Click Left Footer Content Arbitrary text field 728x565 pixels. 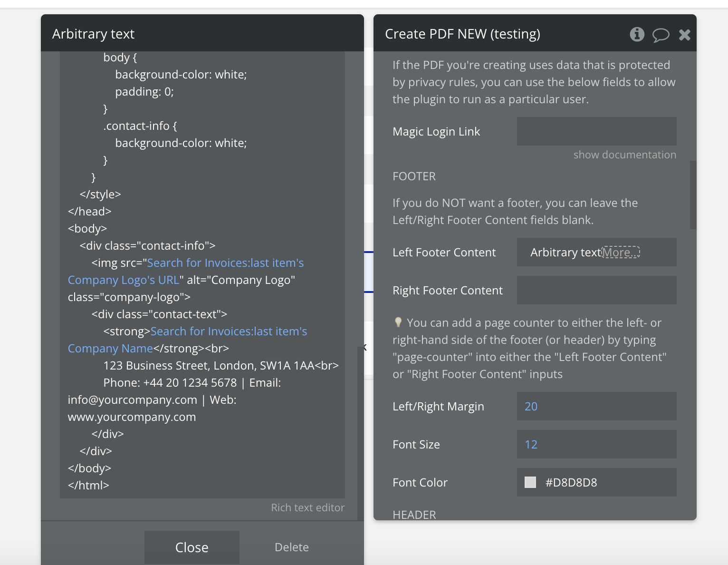[596, 252]
